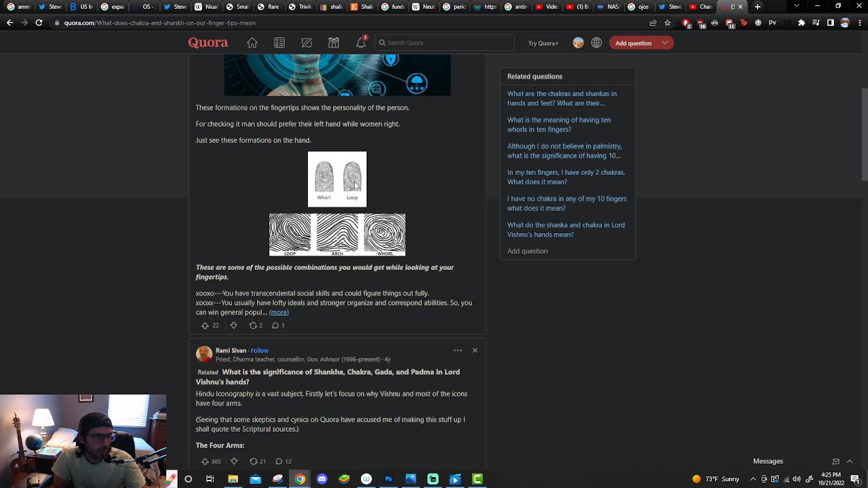Click the Search Quora field

(x=445, y=43)
